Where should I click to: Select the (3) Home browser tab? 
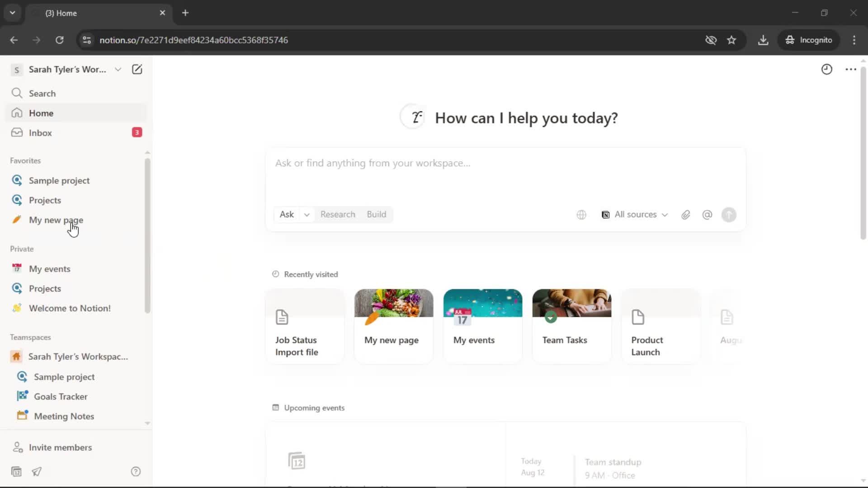tap(99, 13)
